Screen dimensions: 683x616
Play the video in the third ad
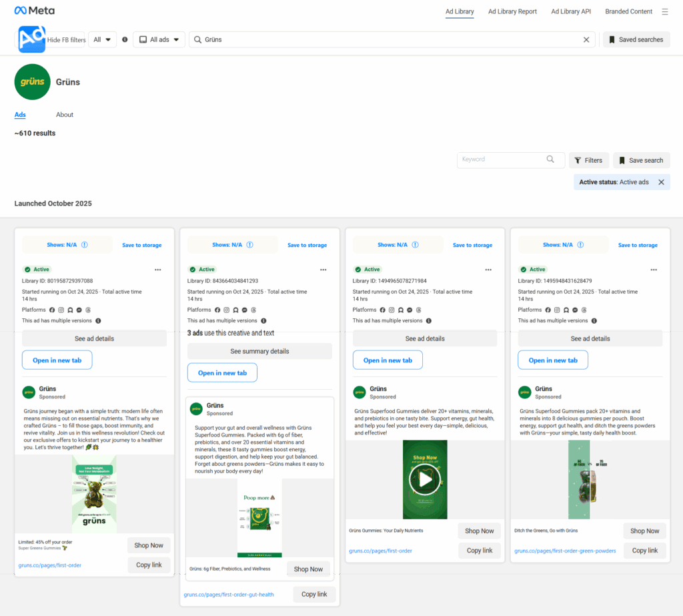click(425, 479)
